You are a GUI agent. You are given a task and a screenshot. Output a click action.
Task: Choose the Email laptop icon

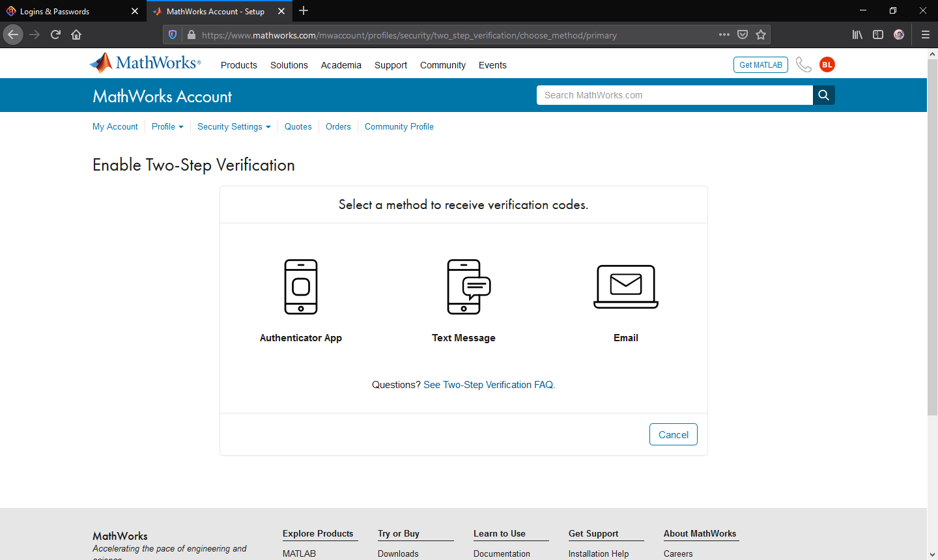click(626, 287)
